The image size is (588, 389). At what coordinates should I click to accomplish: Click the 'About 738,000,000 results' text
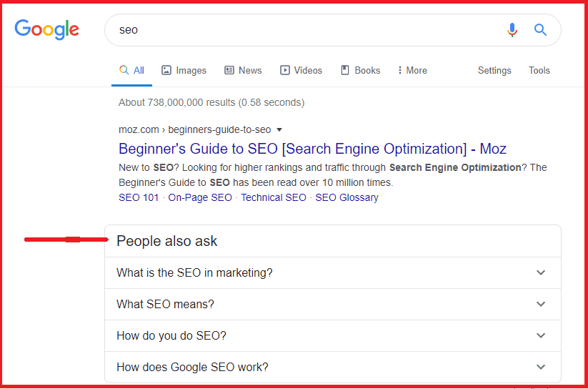pyautogui.click(x=211, y=102)
